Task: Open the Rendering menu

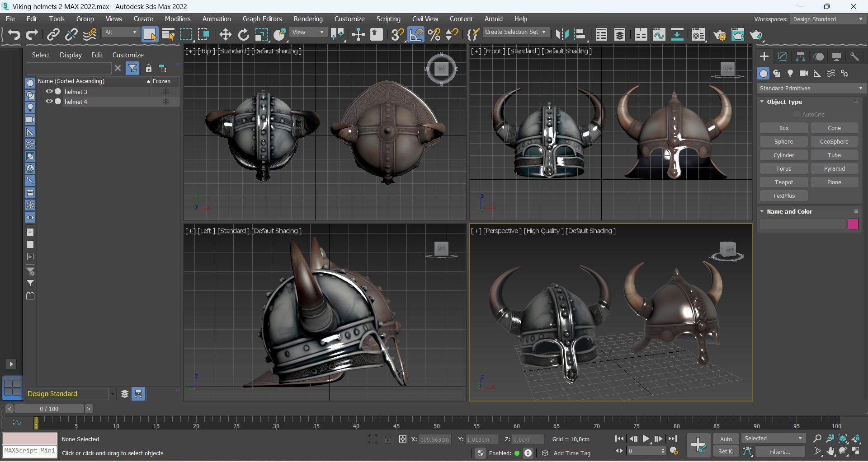Action: [308, 19]
